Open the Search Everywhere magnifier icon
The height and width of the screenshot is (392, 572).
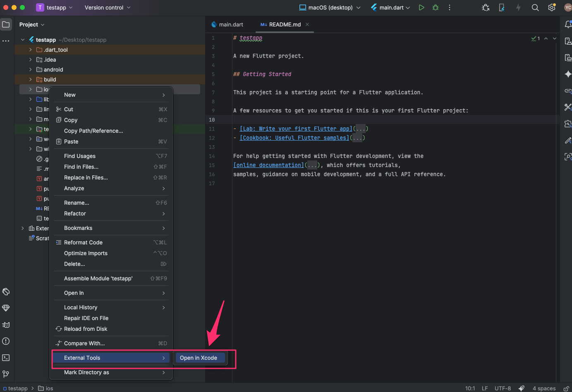click(x=535, y=7)
